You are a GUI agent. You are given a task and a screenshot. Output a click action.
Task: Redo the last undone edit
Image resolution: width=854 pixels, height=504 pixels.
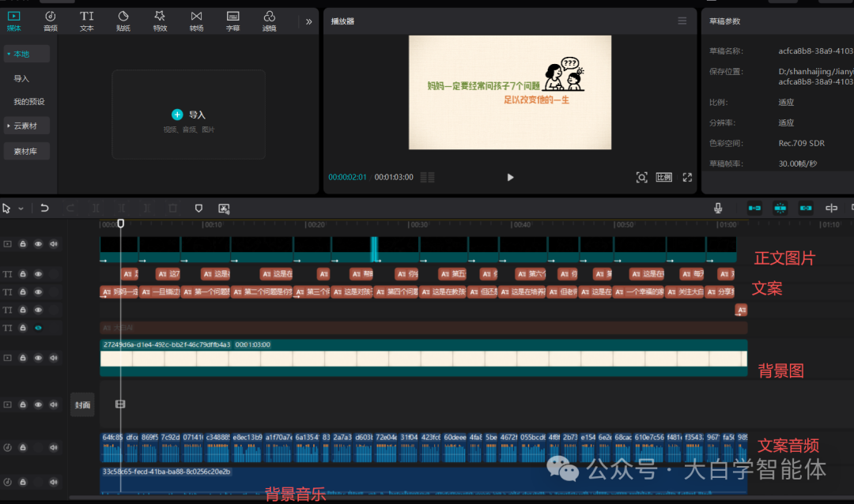pos(70,209)
